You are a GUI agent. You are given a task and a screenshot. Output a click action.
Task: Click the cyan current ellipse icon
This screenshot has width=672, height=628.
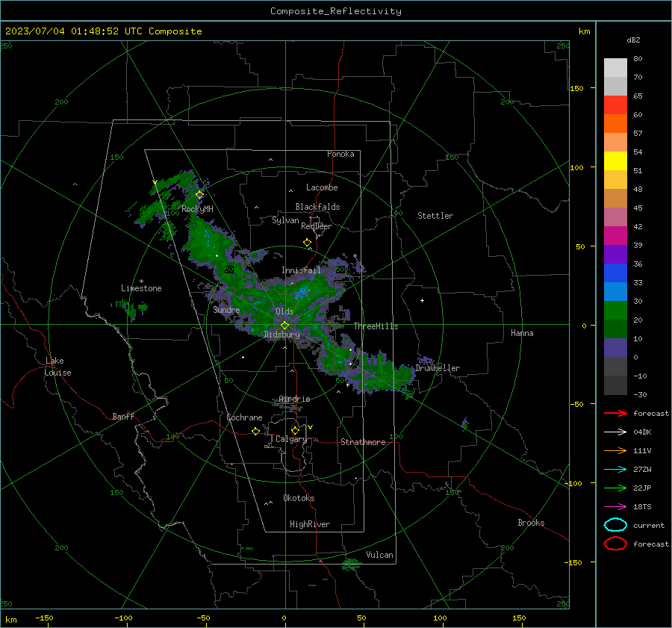(615, 525)
